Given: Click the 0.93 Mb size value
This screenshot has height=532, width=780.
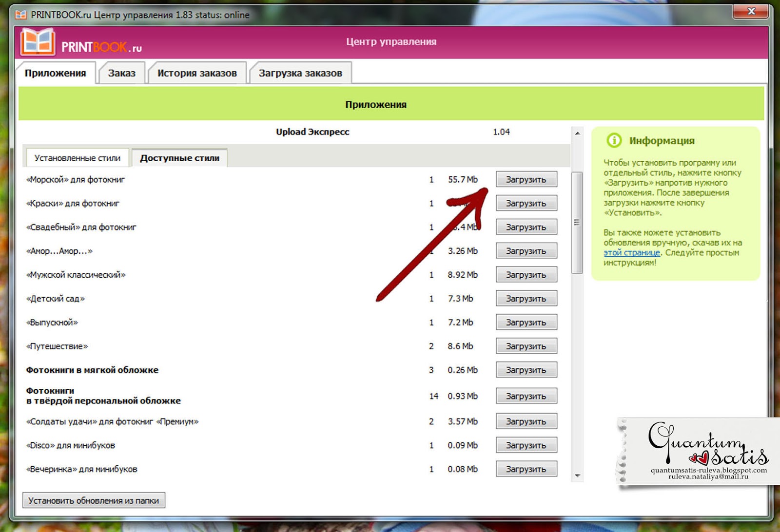Looking at the screenshot, I should click(x=463, y=397).
